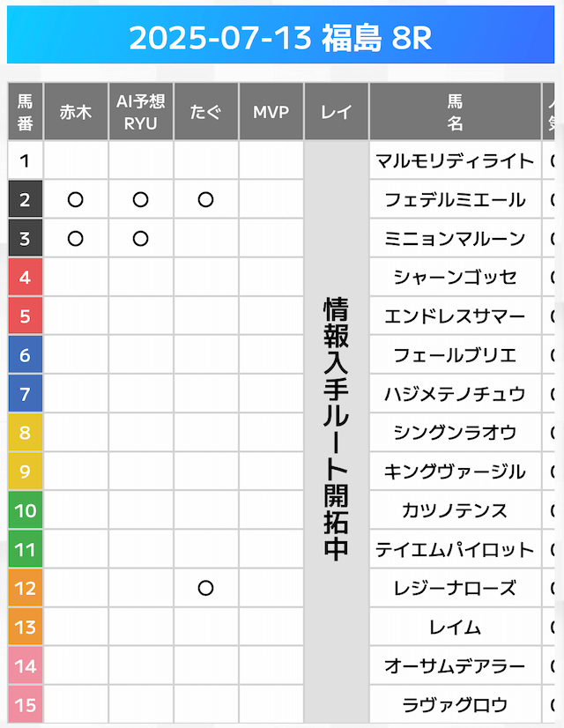The image size is (564, 728).
Task: Select green horse number 11 cell
Action: point(26,550)
